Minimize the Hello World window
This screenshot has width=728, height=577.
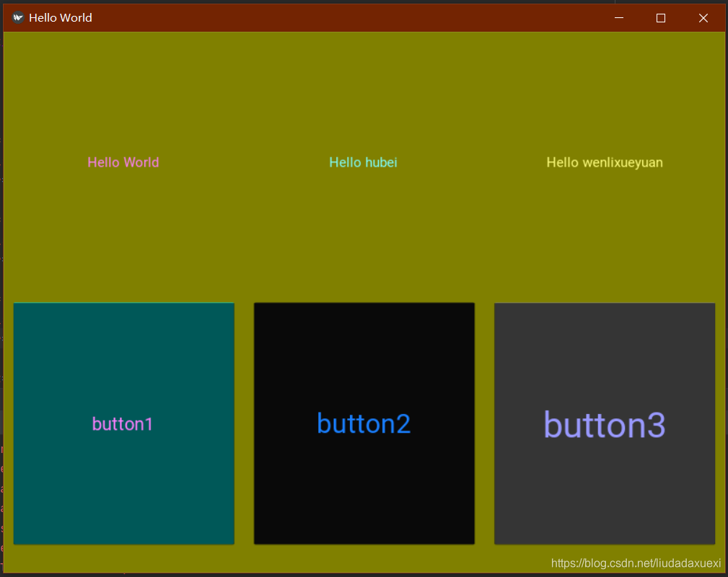tap(618, 17)
